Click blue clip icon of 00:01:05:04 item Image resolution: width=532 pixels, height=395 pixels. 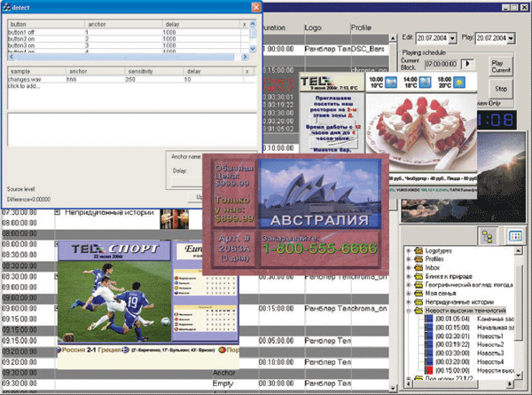tap(429, 319)
